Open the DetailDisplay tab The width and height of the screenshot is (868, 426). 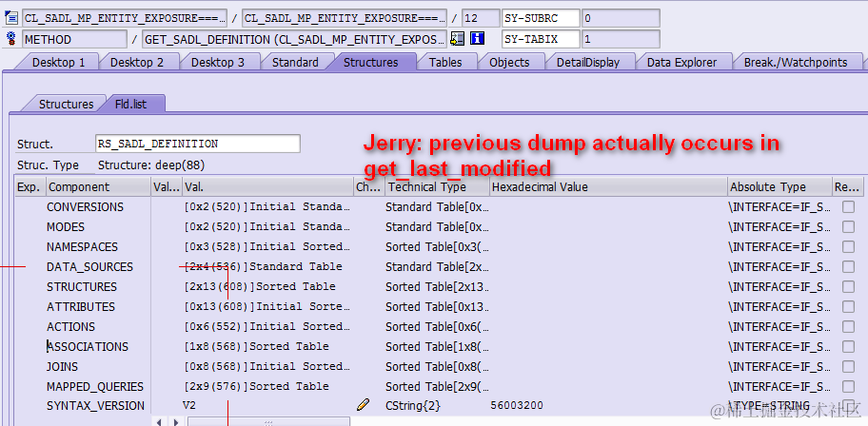tap(588, 62)
